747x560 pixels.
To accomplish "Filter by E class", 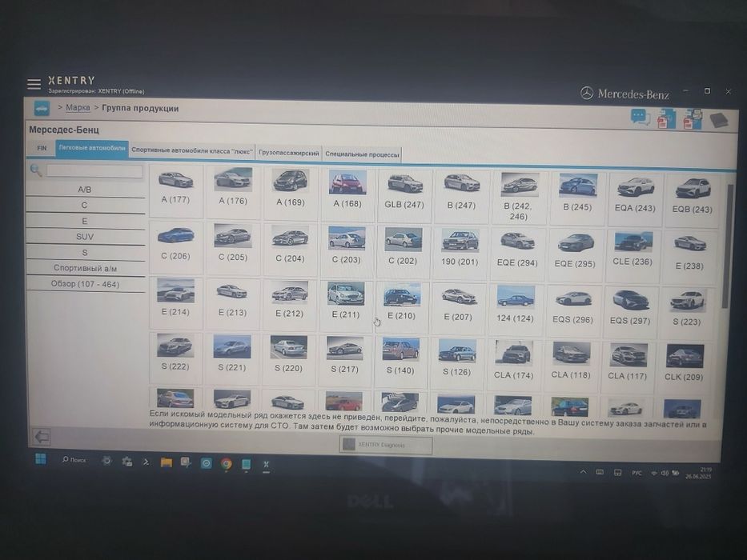I will (85, 221).
